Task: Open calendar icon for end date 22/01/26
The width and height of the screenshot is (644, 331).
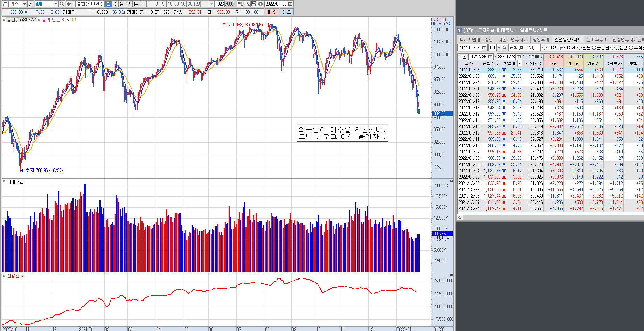Action: click(x=519, y=57)
